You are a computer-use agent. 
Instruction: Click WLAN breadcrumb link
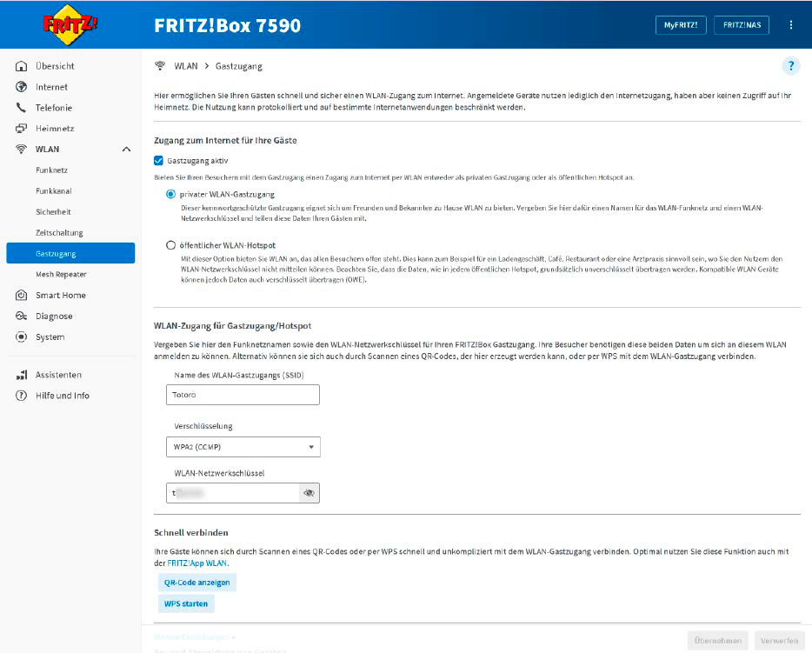[x=186, y=66]
